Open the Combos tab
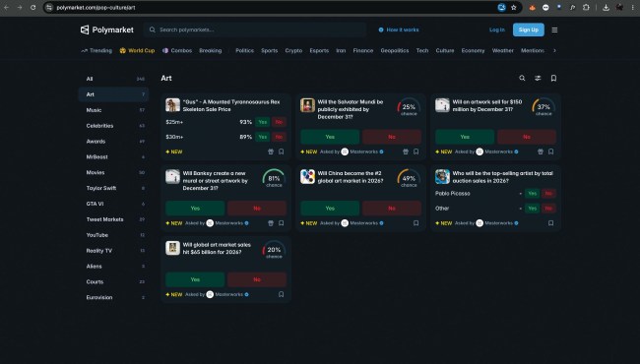 pyautogui.click(x=177, y=50)
